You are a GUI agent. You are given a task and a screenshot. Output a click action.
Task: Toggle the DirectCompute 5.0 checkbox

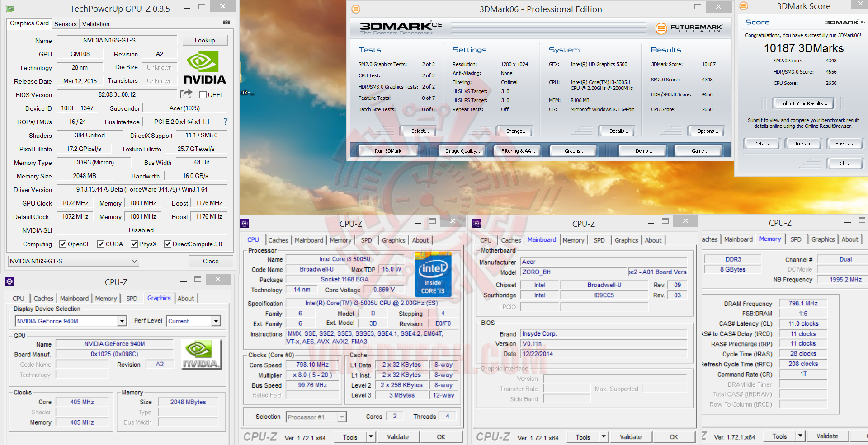click(x=168, y=244)
